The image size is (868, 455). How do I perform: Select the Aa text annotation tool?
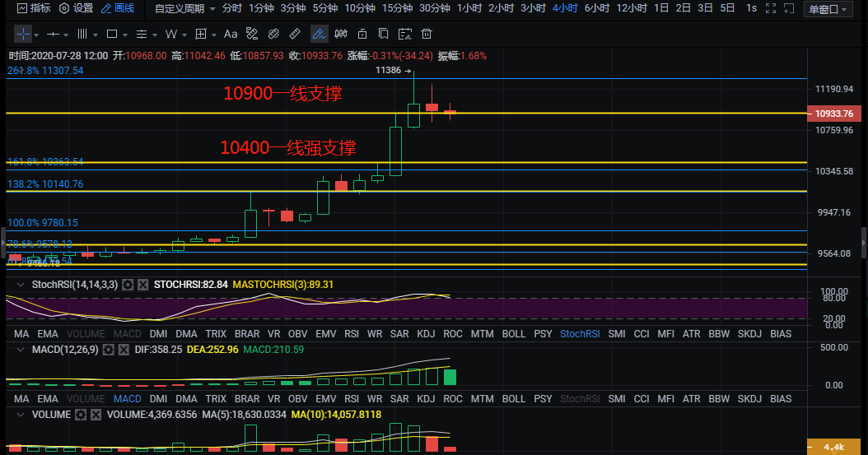[x=231, y=35]
